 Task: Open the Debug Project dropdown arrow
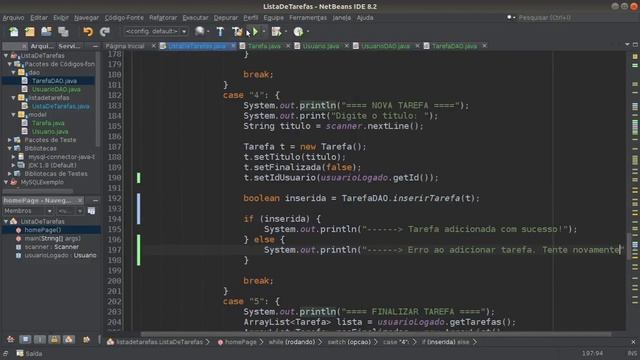(286, 31)
